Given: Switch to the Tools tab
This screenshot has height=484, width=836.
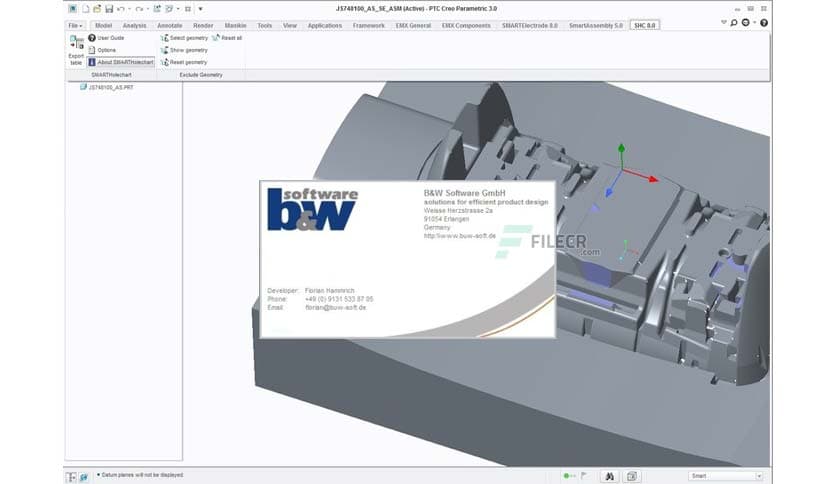Looking at the screenshot, I should click(264, 26).
